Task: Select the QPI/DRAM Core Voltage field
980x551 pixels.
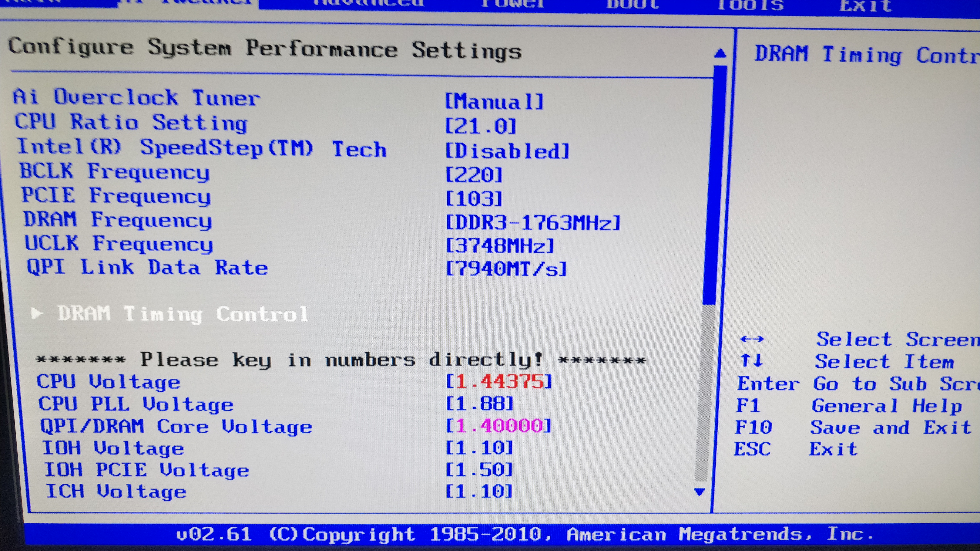Action: (499, 426)
